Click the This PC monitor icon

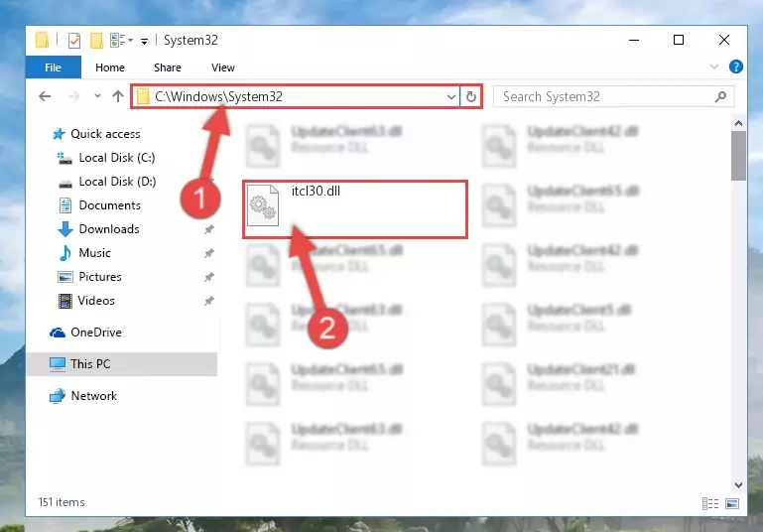pos(58,364)
